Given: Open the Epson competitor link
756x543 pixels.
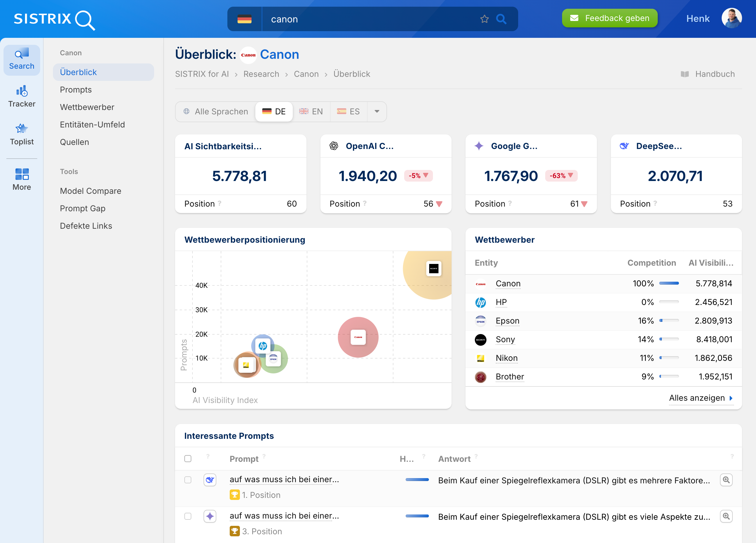Looking at the screenshot, I should tap(507, 320).
